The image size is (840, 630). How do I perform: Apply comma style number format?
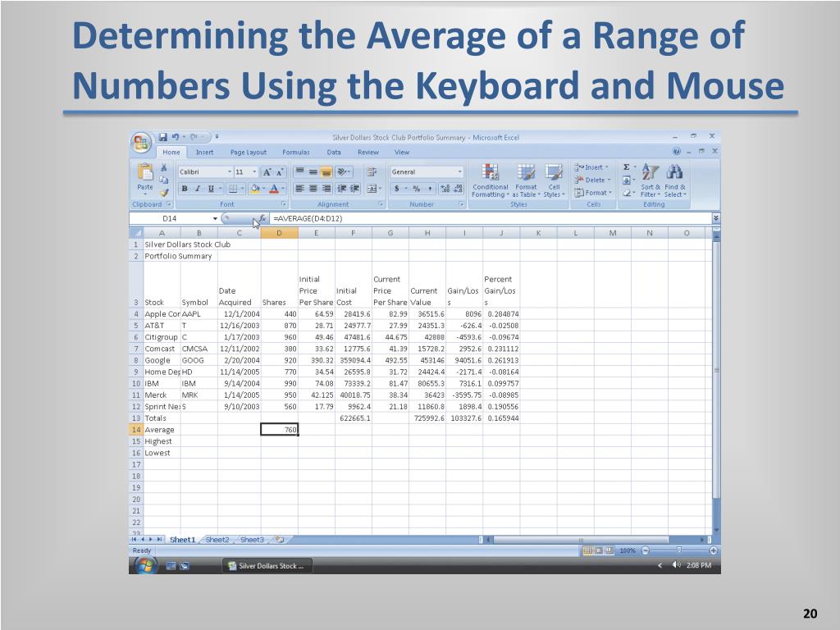430,189
